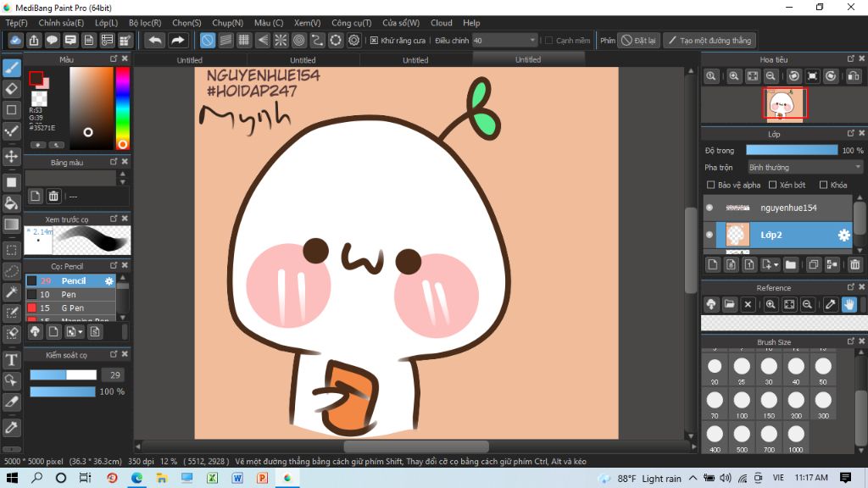Adjust Độ trong layer opacity slider

(792, 150)
